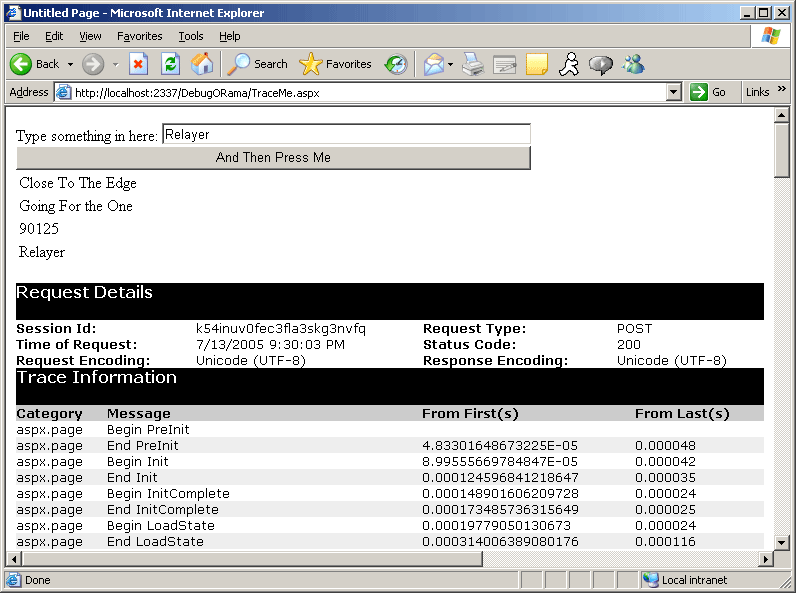The height and width of the screenshot is (593, 796).
Task: Launch Messenger from the toolbar icon
Action: [634, 64]
